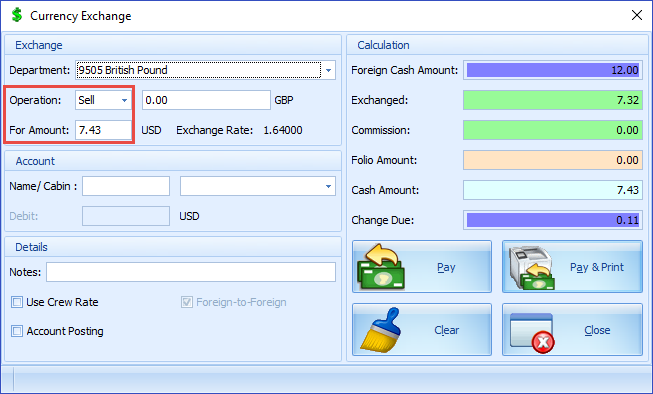Open the Name/Cabin account dropdown
Viewport: 653px width, 394px height.
click(329, 186)
